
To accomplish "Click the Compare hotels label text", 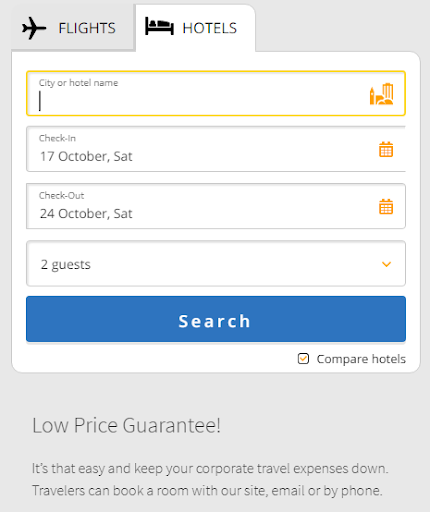I will [x=361, y=359].
